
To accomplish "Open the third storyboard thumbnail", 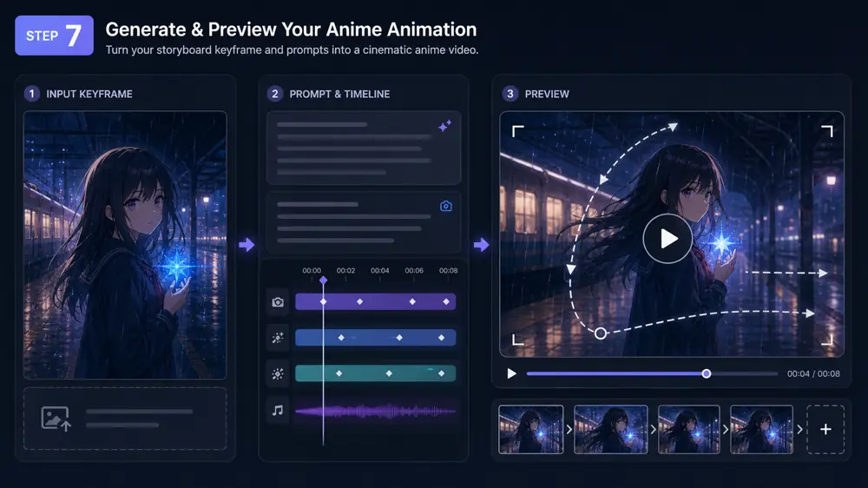I will pos(688,429).
